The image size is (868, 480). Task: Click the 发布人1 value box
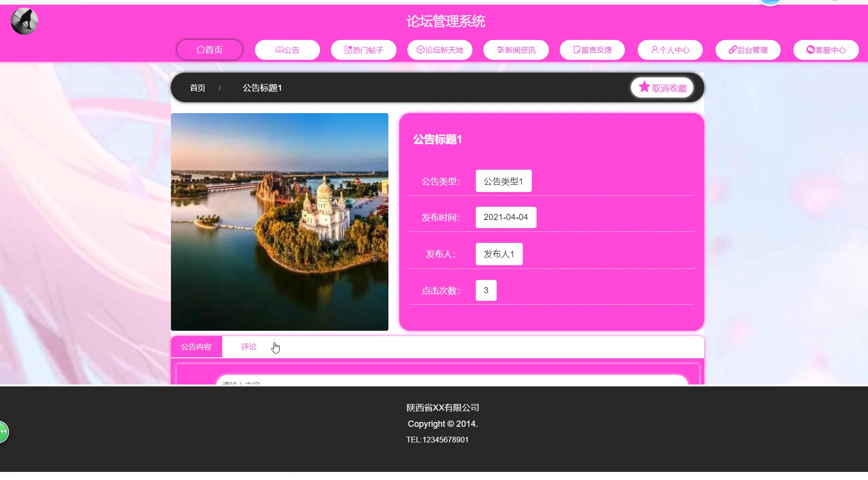[499, 254]
